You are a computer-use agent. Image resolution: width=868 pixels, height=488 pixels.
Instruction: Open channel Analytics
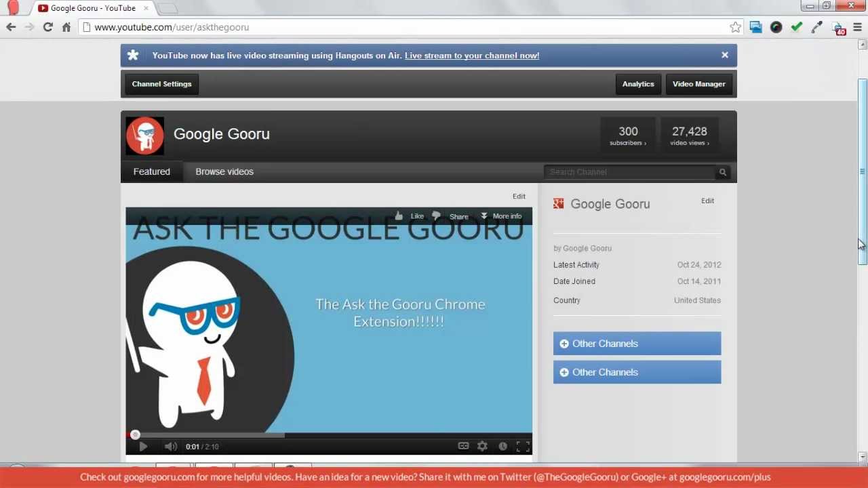638,84
